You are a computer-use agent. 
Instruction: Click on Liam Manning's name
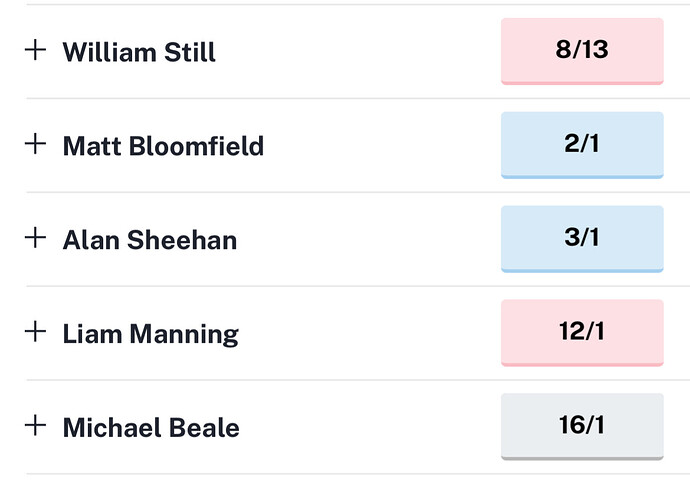point(150,334)
